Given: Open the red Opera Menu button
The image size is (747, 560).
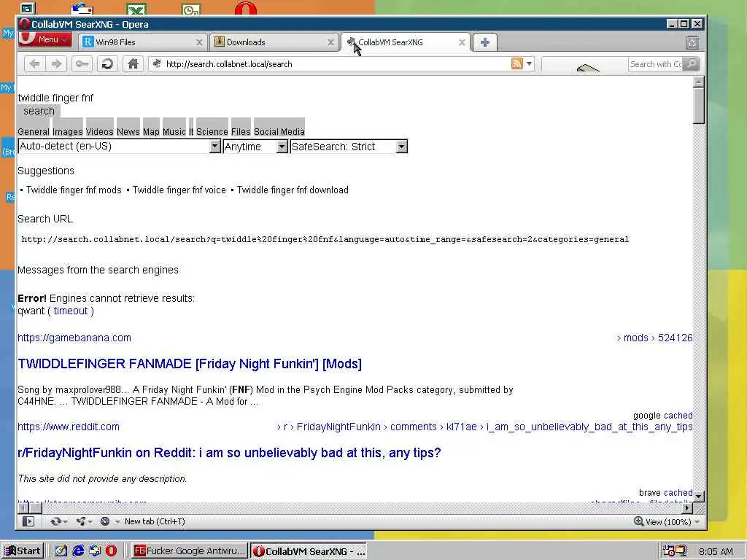Looking at the screenshot, I should (44, 39).
